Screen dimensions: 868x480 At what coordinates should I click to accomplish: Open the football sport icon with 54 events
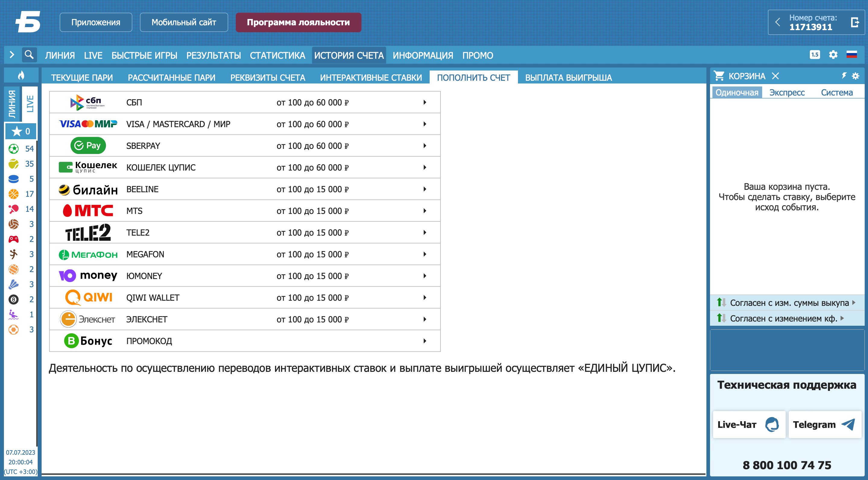tap(14, 149)
